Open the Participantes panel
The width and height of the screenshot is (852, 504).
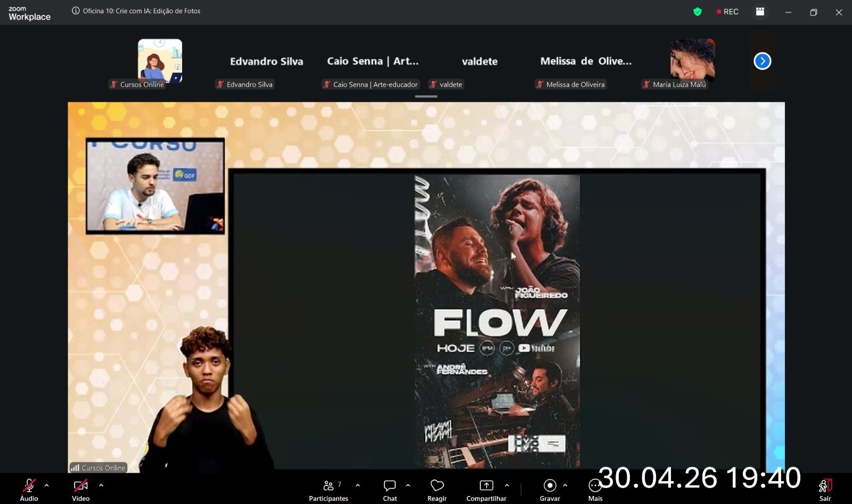(329, 490)
